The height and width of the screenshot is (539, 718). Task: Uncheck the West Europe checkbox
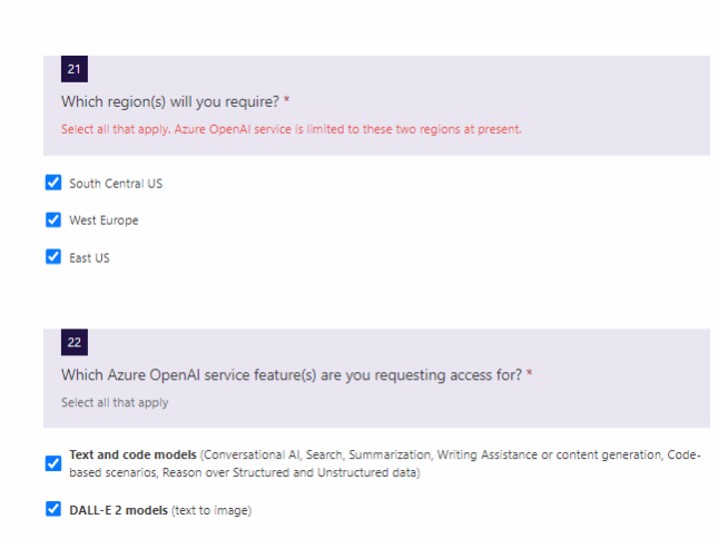[53, 220]
